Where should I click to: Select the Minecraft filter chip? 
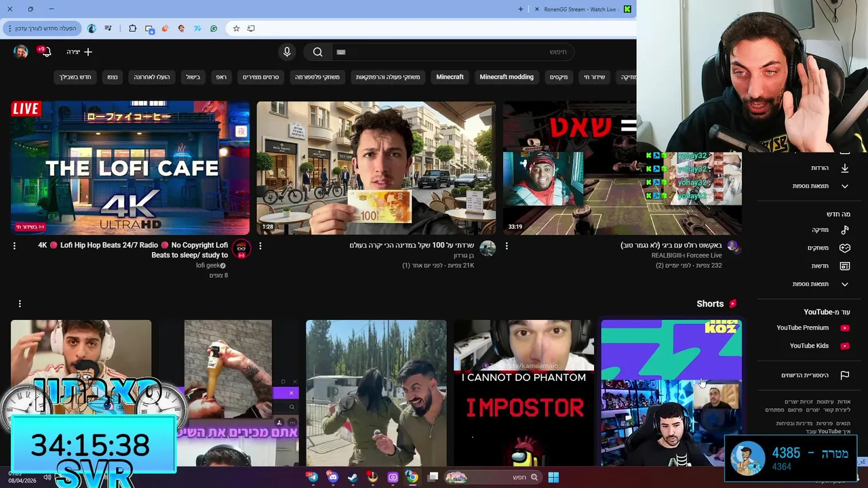pos(450,77)
